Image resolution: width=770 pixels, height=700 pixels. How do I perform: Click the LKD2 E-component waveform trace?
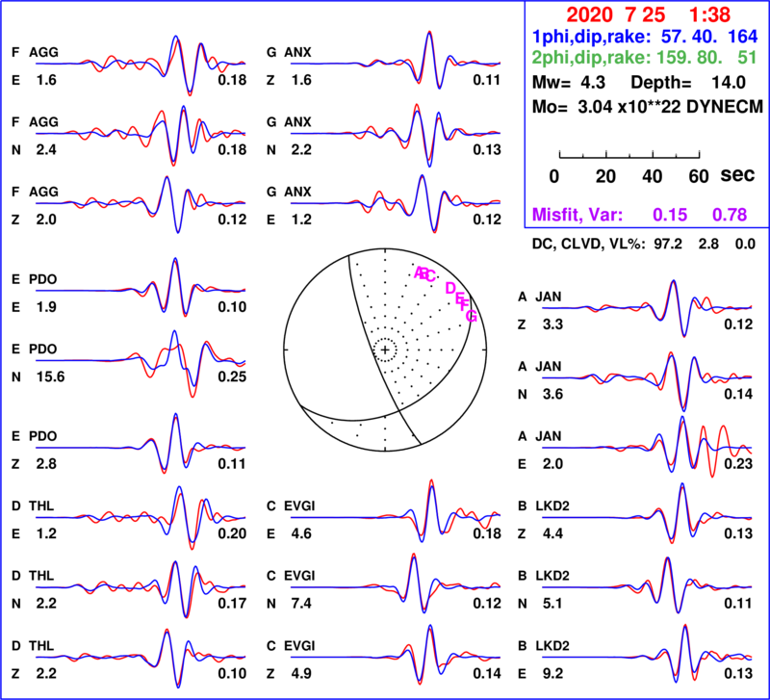[x=647, y=655]
